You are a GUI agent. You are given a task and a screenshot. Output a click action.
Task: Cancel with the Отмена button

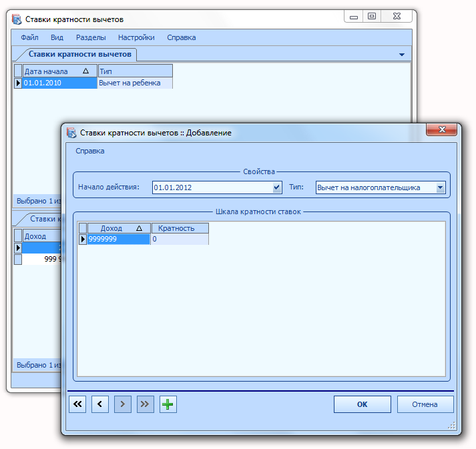pyautogui.click(x=425, y=404)
